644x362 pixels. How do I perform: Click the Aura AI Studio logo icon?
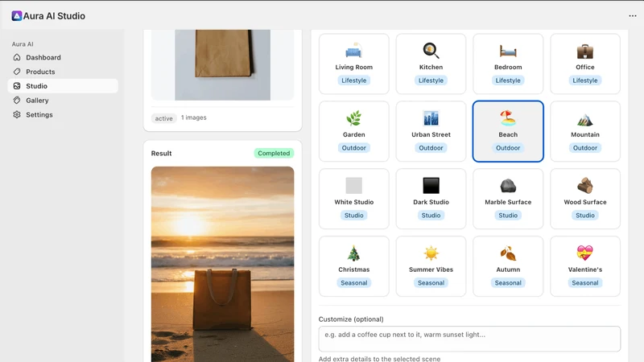[16, 16]
